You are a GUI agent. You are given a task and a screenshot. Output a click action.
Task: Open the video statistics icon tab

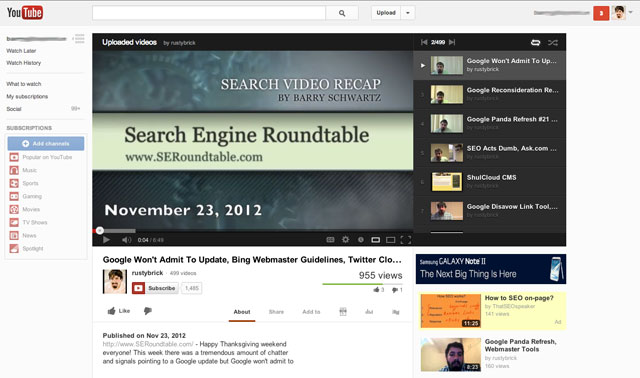tap(369, 312)
